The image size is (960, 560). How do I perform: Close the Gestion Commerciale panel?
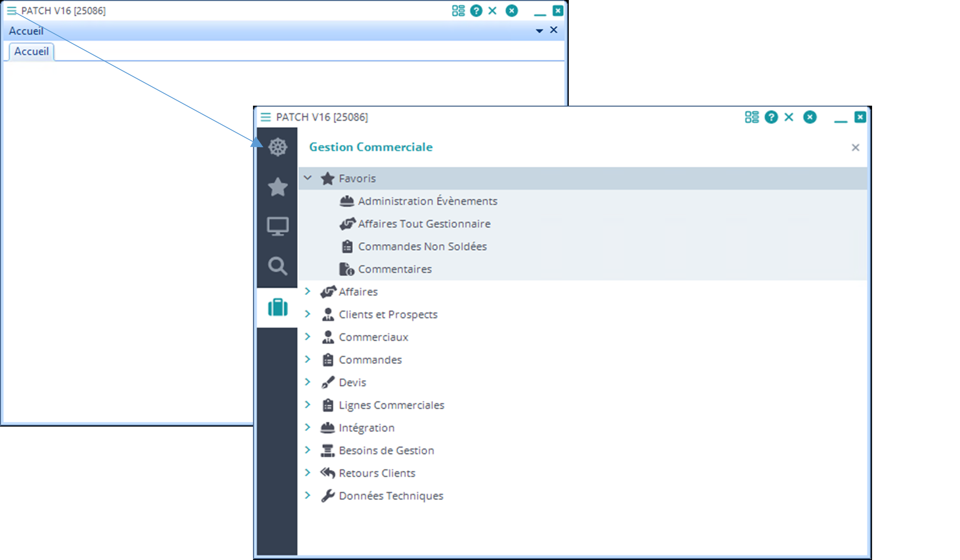click(x=855, y=148)
